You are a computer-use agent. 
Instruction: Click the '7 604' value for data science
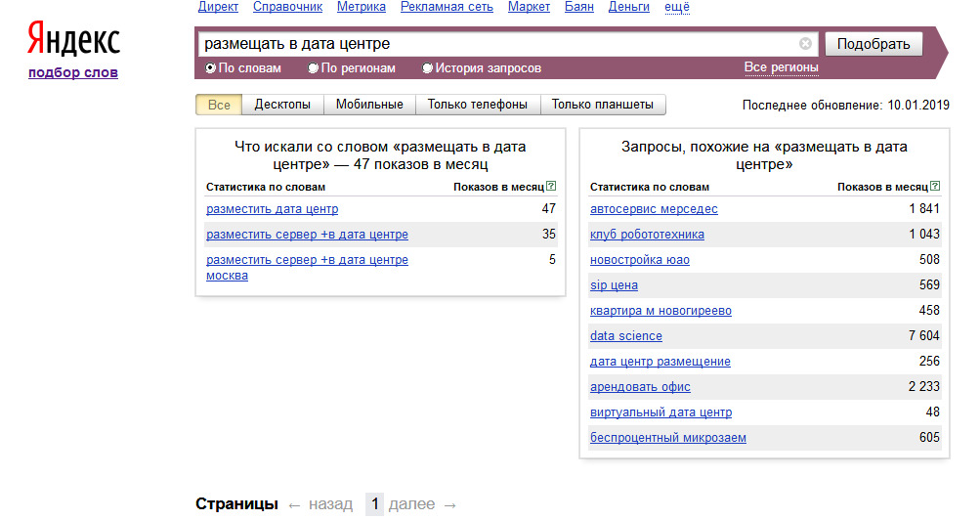pos(923,335)
